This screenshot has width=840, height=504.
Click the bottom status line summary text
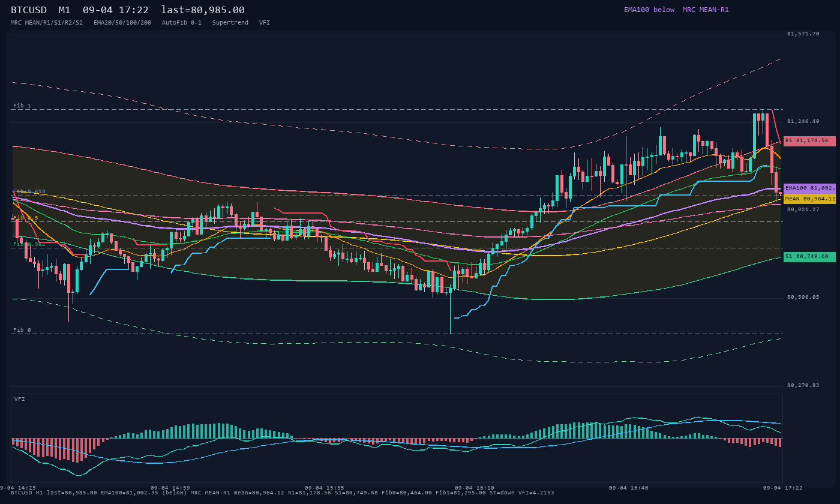283,493
